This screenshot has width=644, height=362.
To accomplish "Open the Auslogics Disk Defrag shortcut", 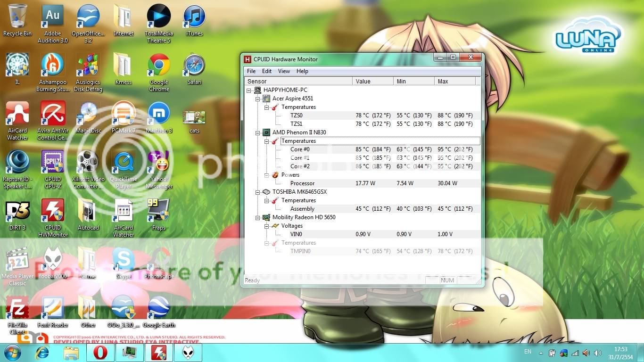I will click(88, 66).
